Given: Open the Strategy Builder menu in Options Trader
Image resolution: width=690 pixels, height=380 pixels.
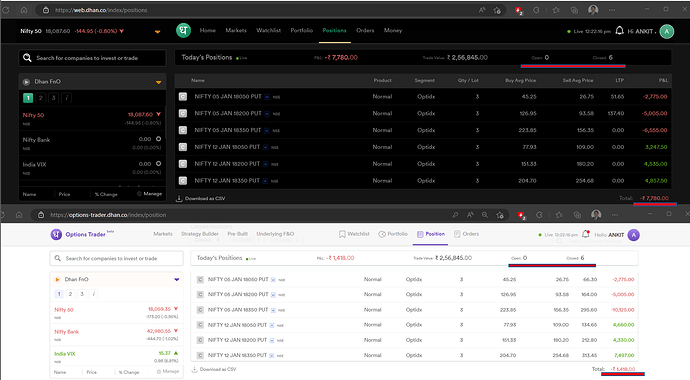Looking at the screenshot, I should (200, 234).
